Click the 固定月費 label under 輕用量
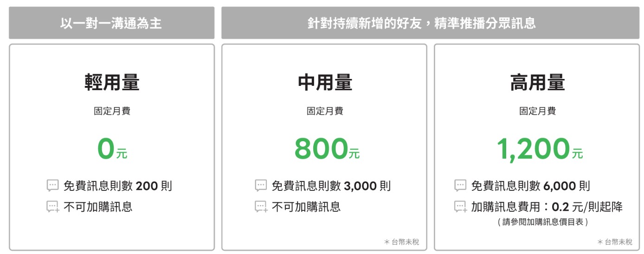 tap(112, 111)
